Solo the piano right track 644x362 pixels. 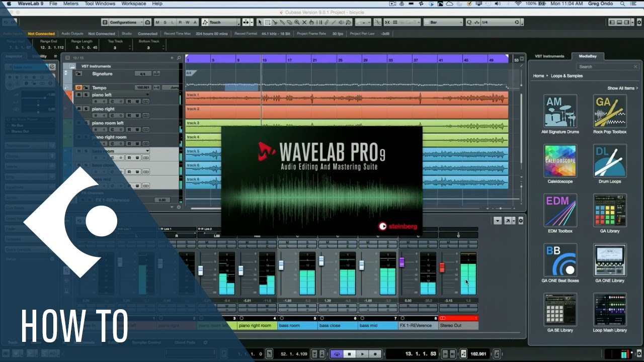[86, 109]
